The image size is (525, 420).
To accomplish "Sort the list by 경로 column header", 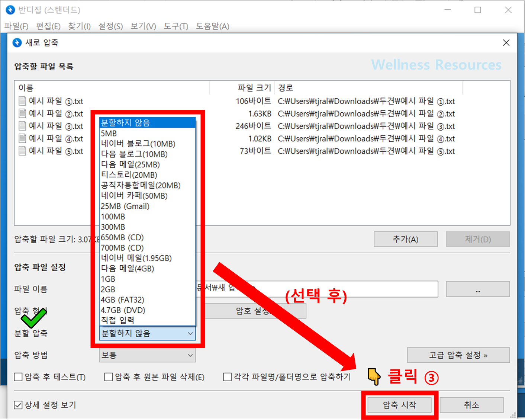I will [368, 88].
